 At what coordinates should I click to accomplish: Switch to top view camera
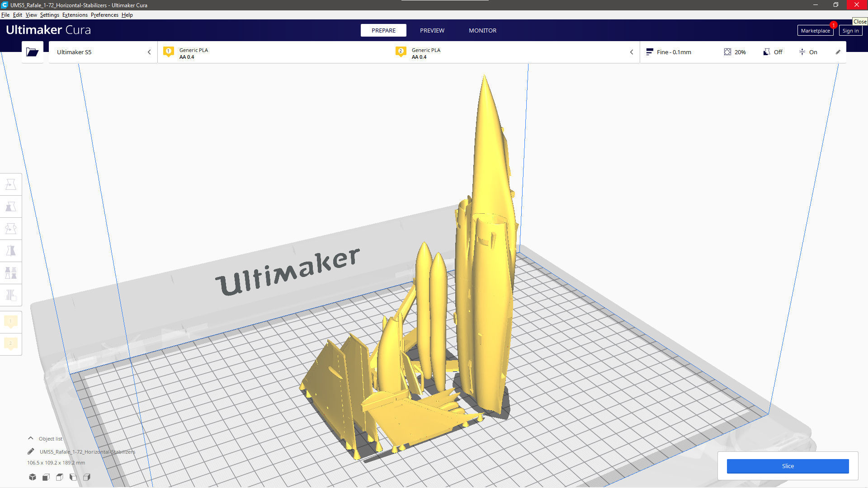60,477
